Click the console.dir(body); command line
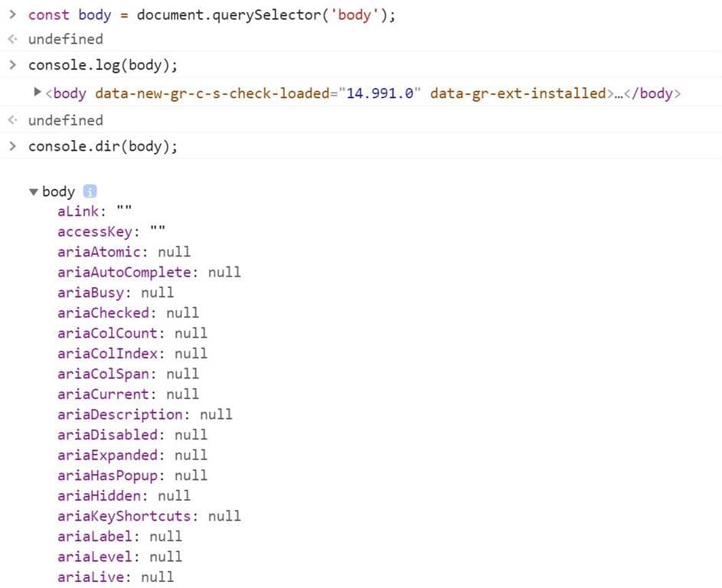Viewport: 722px width, 588px height. point(103,146)
